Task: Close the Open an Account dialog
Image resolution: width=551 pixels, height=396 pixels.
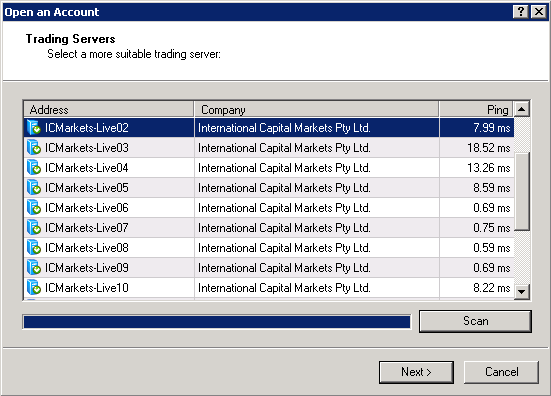Action: 538,12
